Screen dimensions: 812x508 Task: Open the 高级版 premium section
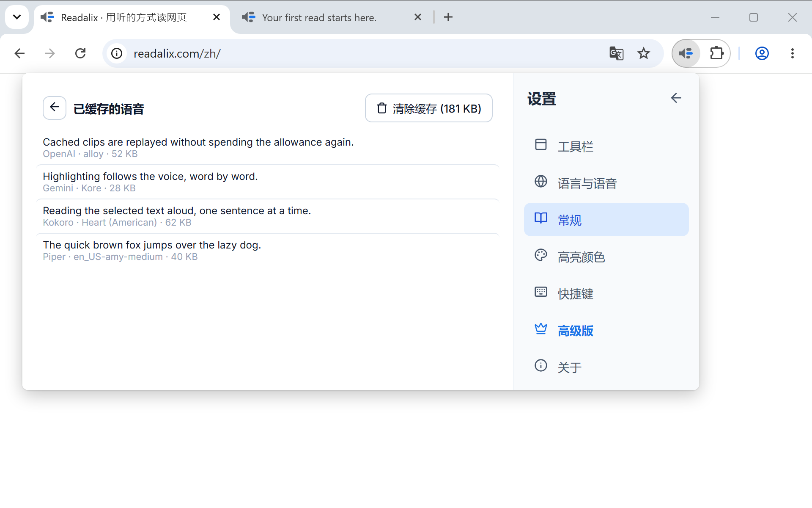[606, 330]
